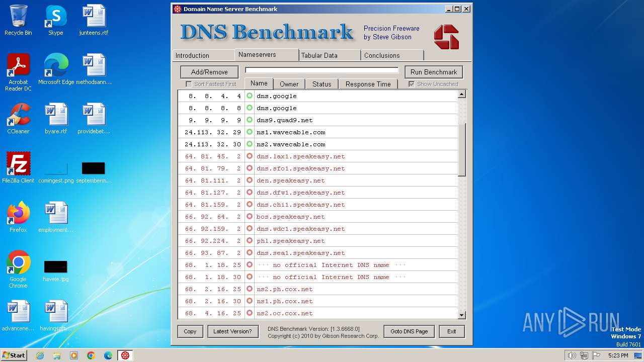Screen dimensions: 644x362
Task: Click the Exit button
Action: [x=452, y=331]
